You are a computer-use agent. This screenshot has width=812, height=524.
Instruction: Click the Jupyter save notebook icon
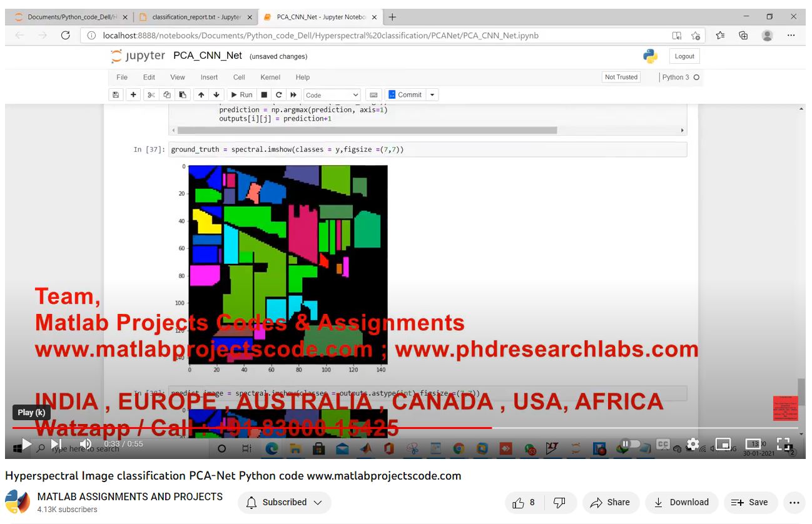click(115, 95)
